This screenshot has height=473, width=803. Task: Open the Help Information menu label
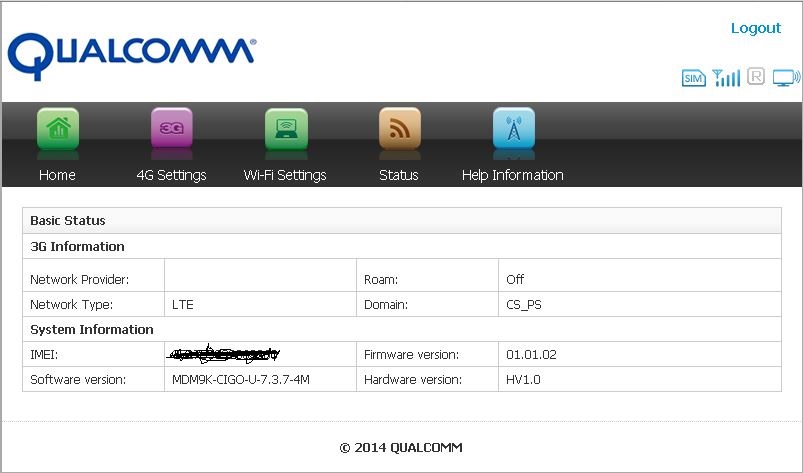pos(513,175)
